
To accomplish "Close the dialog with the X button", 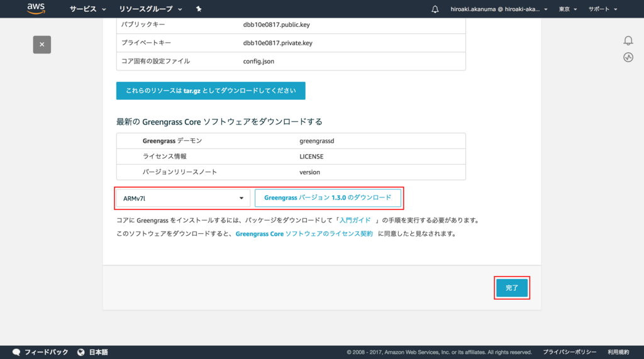I will pos(42,45).
